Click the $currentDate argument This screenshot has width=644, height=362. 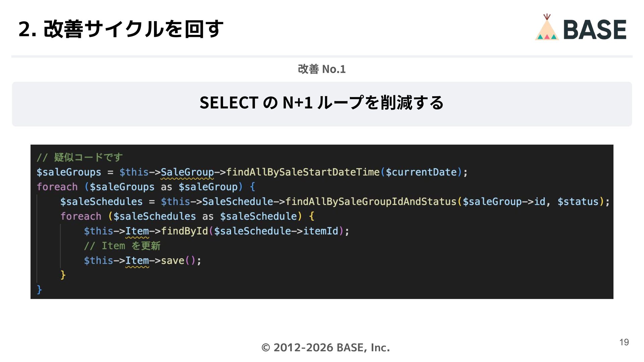421,172
